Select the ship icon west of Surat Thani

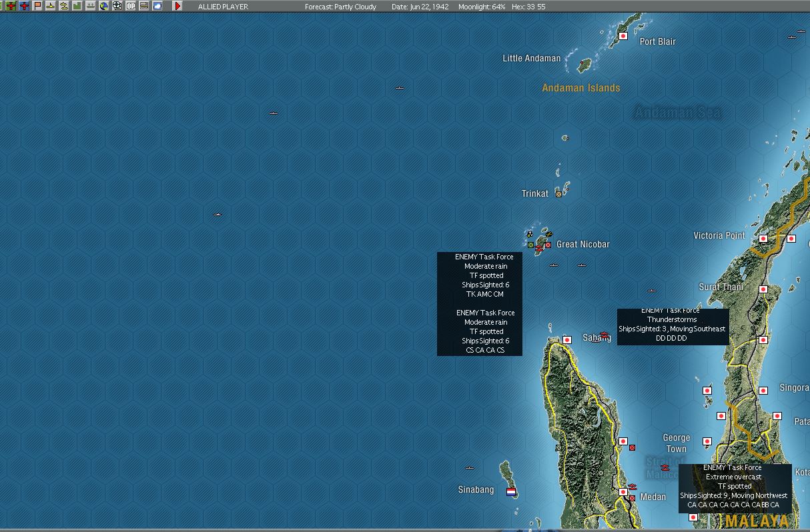point(652,291)
